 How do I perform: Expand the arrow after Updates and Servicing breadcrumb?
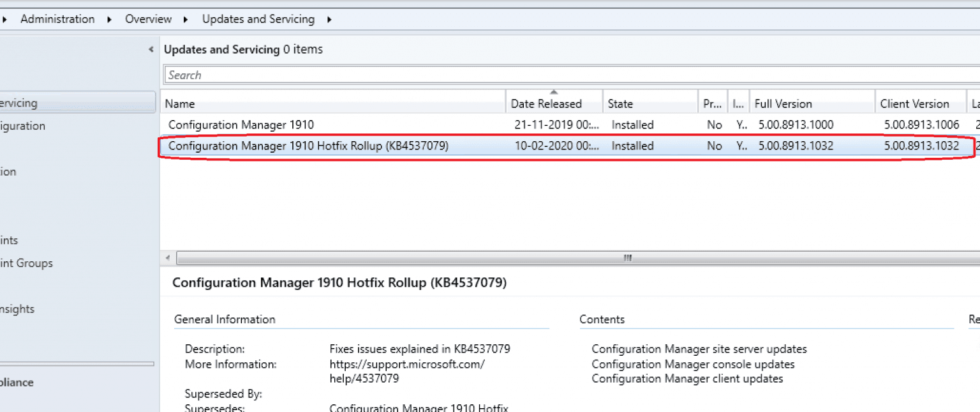point(329,19)
